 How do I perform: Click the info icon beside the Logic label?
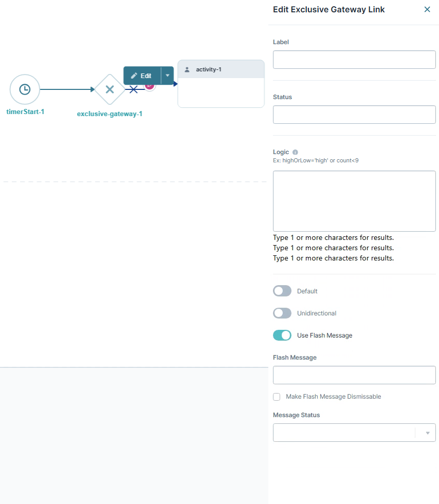point(296,152)
